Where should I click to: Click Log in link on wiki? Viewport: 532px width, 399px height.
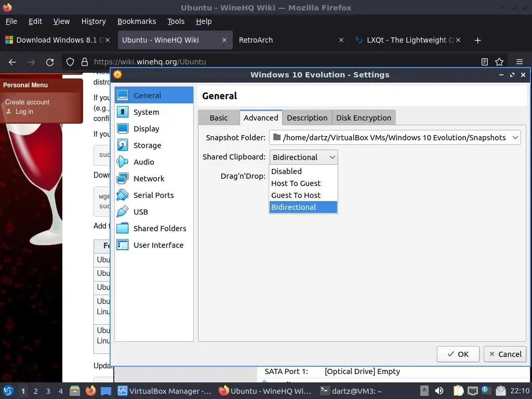pos(24,111)
